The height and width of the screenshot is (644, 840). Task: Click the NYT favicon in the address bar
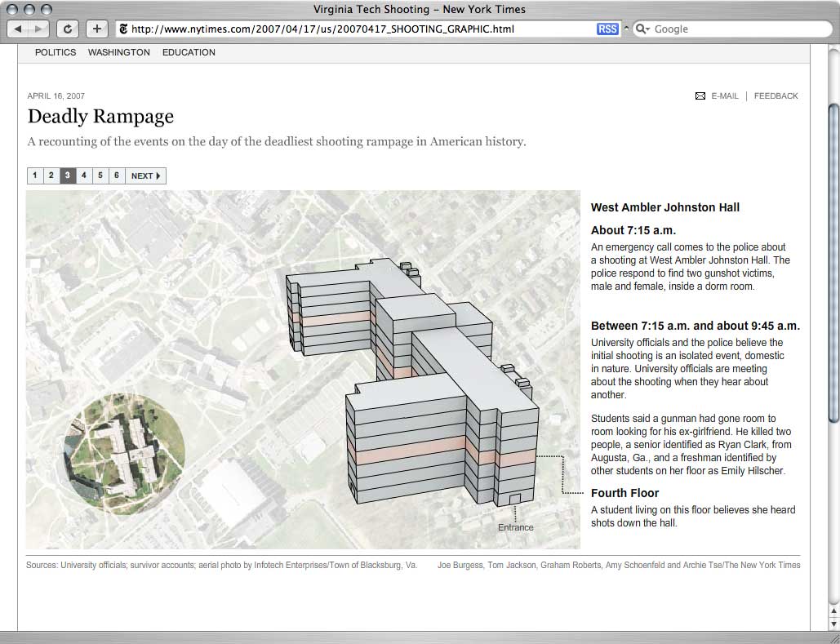click(123, 29)
